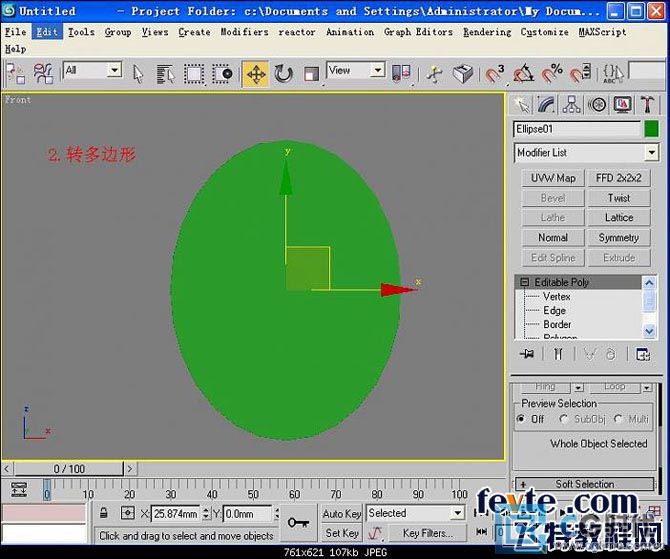670x559 pixels.
Task: Click the Symmetry modifier button
Action: tap(619, 238)
